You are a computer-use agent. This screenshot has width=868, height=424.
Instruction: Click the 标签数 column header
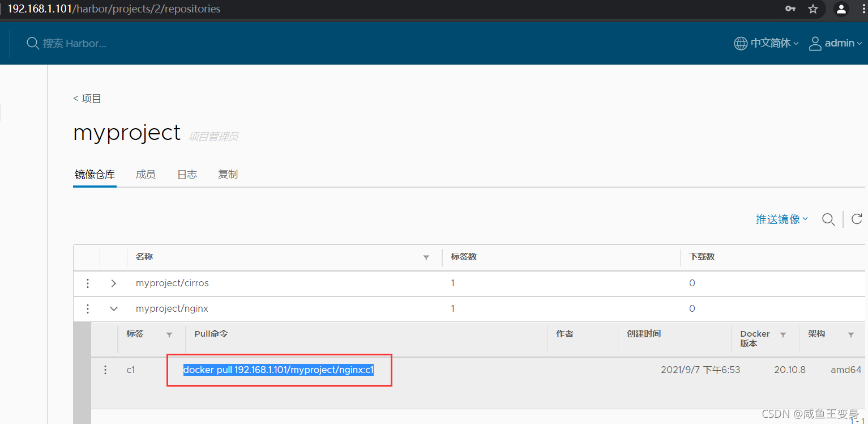pyautogui.click(x=464, y=257)
